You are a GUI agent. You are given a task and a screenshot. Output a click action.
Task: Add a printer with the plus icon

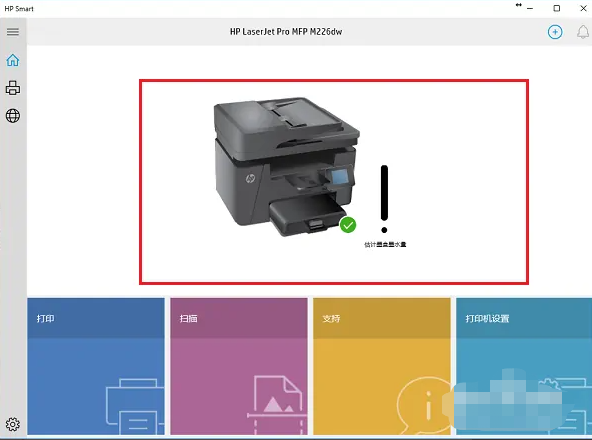(x=555, y=32)
